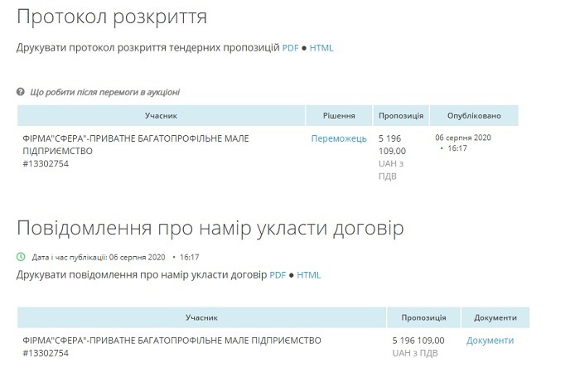Open the 'Документи' link for ФІРМА СФЕРА
The width and height of the screenshot is (580, 392).
point(490,341)
